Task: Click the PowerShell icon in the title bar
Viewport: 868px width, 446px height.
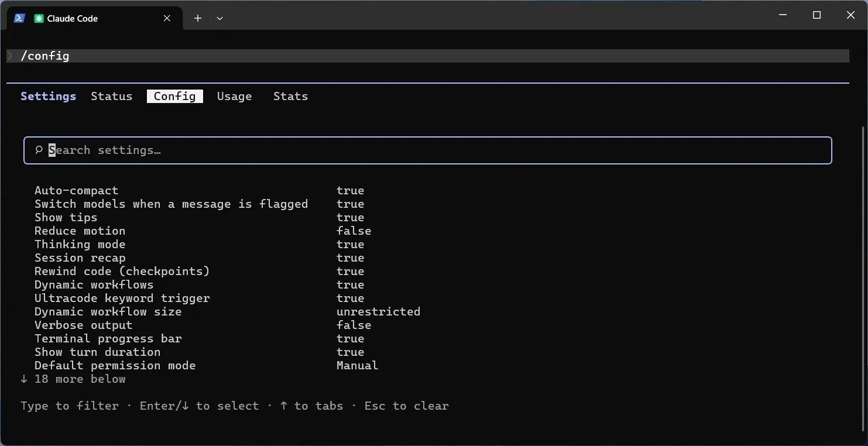Action: (19, 18)
